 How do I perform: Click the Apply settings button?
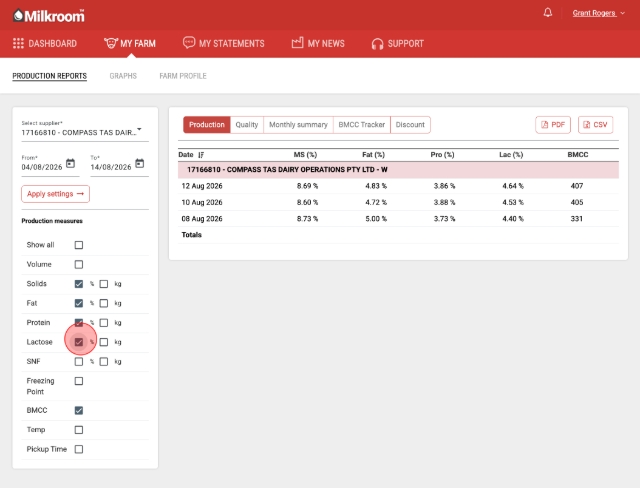[x=56, y=194]
